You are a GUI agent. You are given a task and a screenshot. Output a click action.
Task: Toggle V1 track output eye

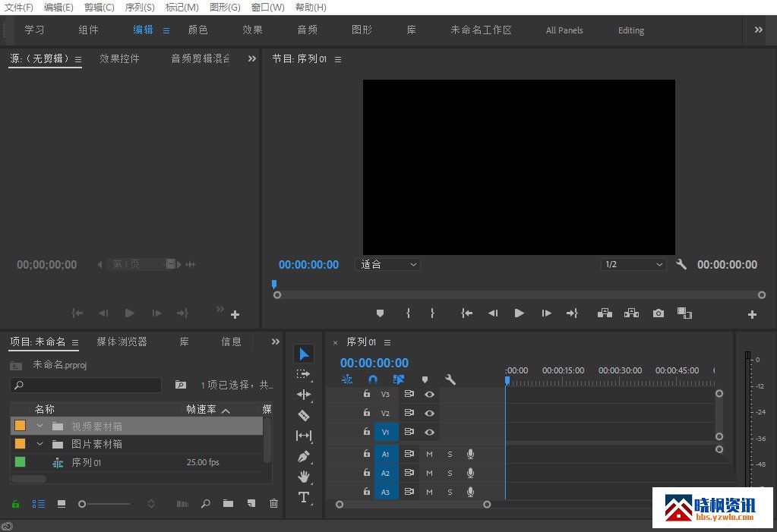coord(429,432)
